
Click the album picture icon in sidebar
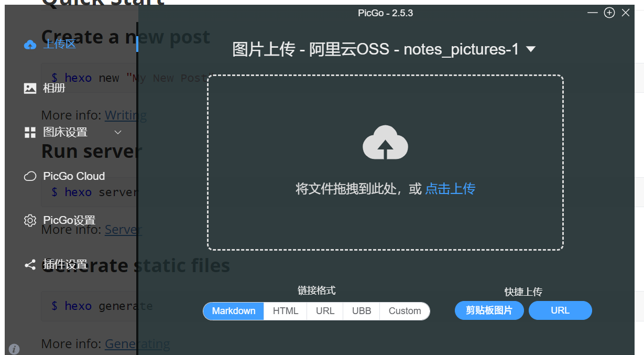click(30, 88)
